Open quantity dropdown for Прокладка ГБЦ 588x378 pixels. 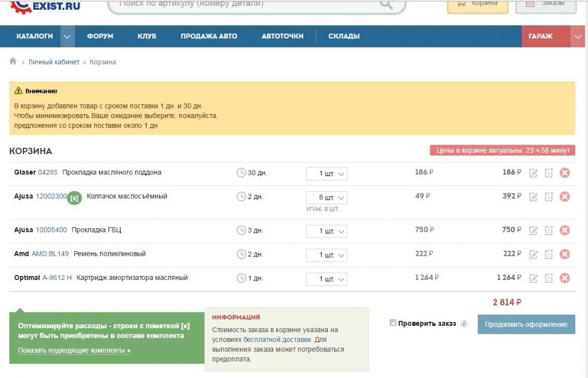326,231
